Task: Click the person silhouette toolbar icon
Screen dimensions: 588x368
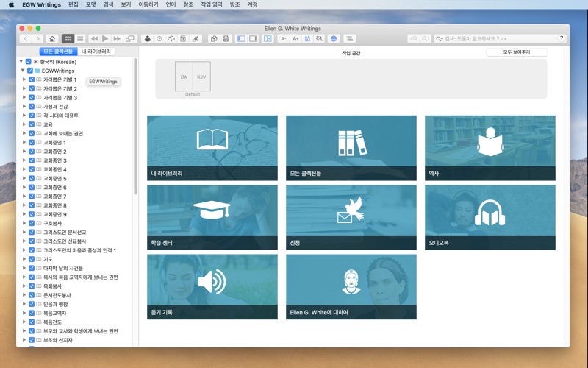Action: pyautogui.click(x=148, y=39)
